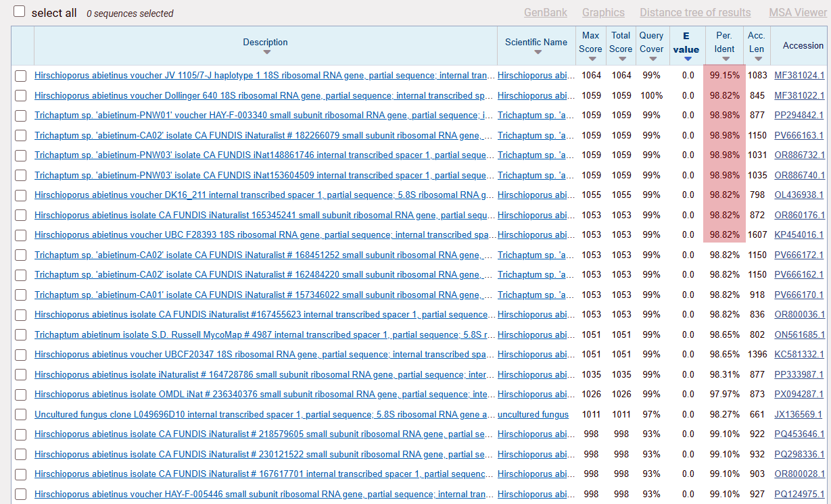Sort by Acc. Len arrow
The width and height of the screenshot is (831, 504).
[x=756, y=59]
